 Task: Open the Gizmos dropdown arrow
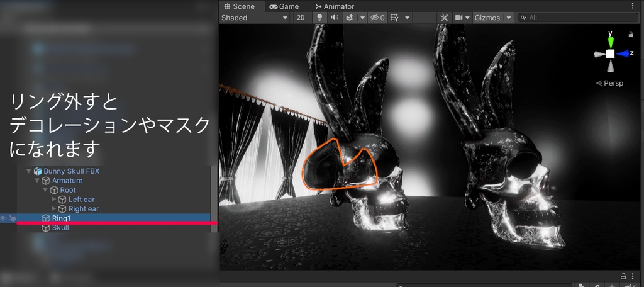click(509, 18)
